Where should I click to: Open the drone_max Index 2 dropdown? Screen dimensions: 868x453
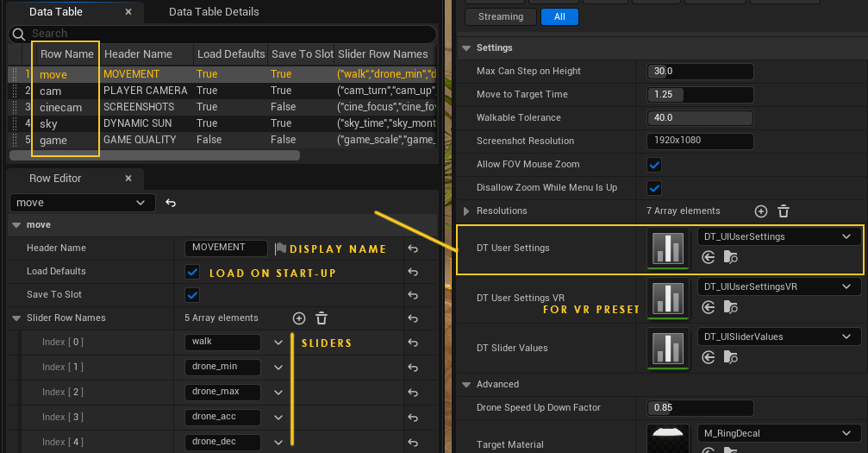278,392
